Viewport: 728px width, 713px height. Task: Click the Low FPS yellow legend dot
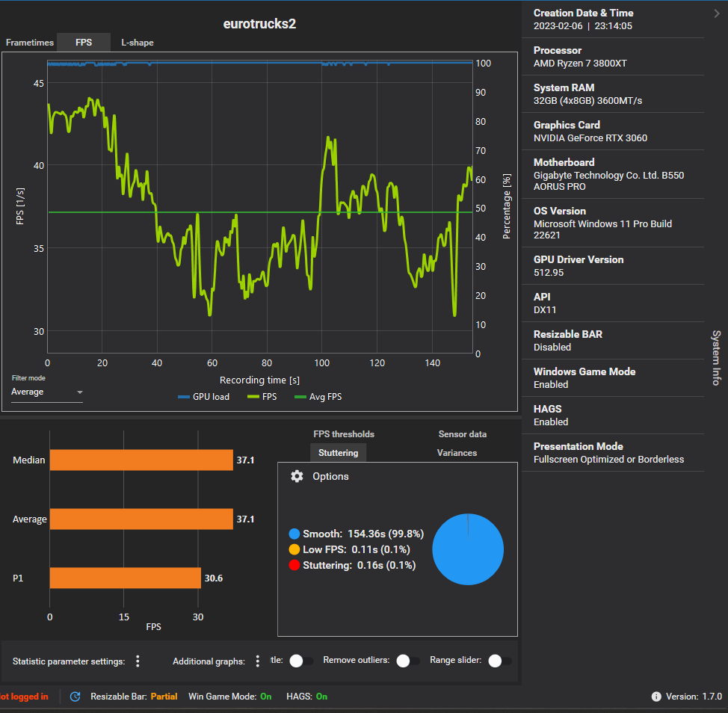click(x=294, y=549)
